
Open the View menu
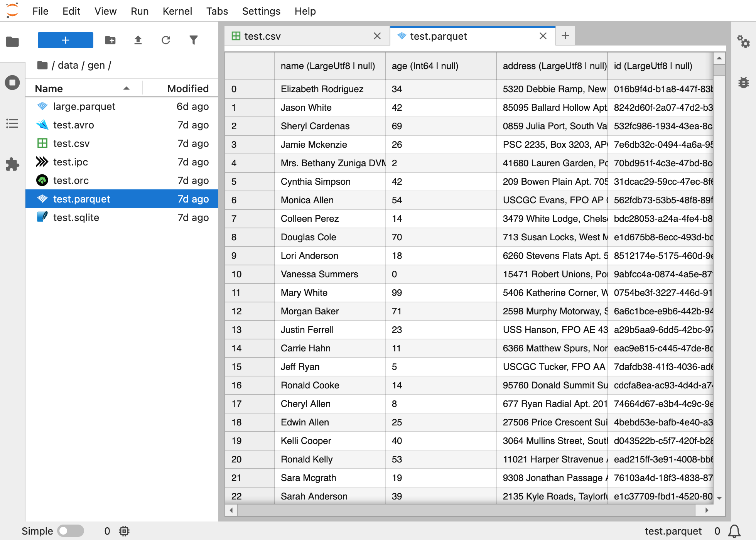pyautogui.click(x=106, y=11)
